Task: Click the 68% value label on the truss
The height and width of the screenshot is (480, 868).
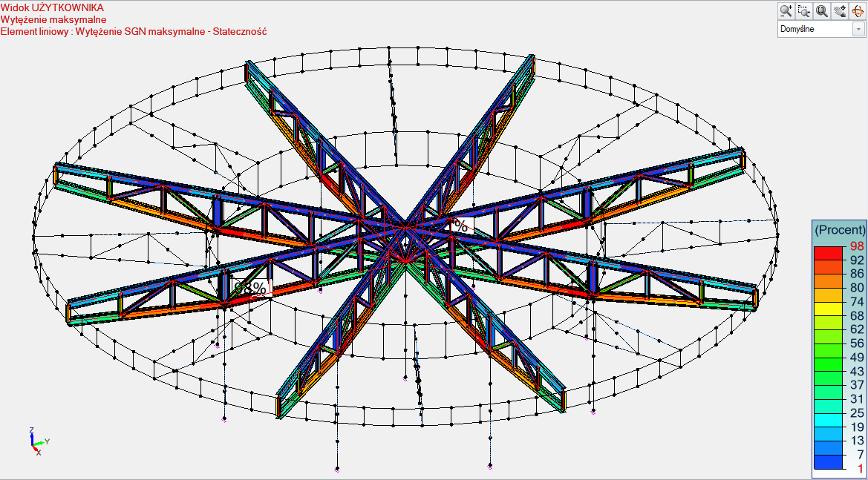Action: [x=250, y=288]
